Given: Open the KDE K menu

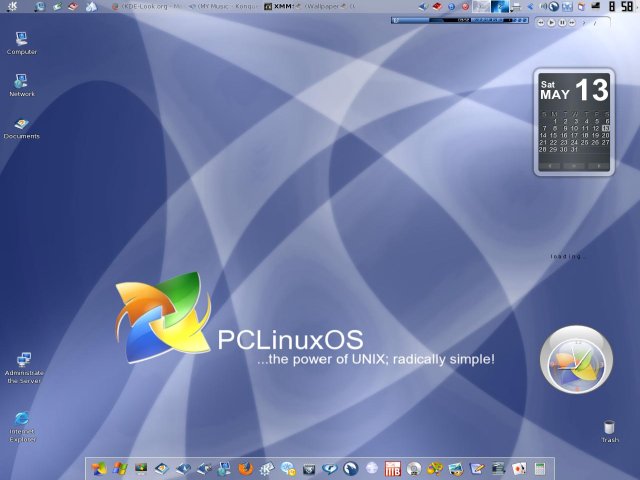Looking at the screenshot, I should click(12, 6).
